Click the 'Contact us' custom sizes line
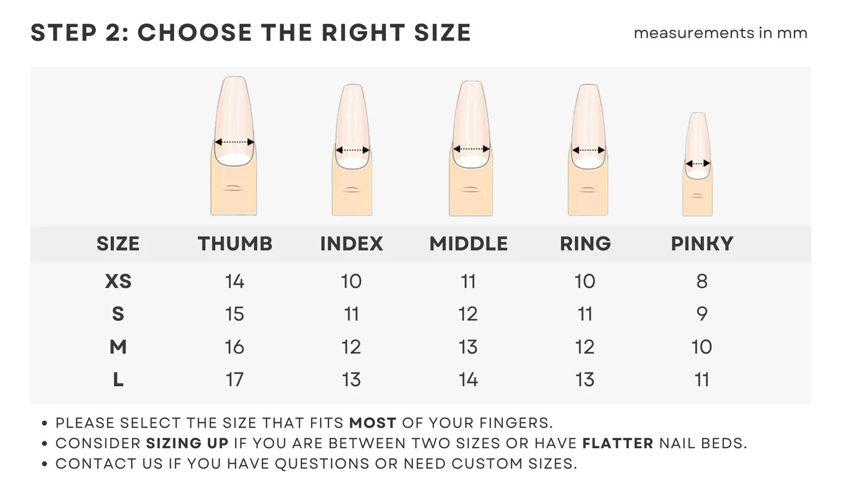The width and height of the screenshot is (868, 489). [x=316, y=464]
